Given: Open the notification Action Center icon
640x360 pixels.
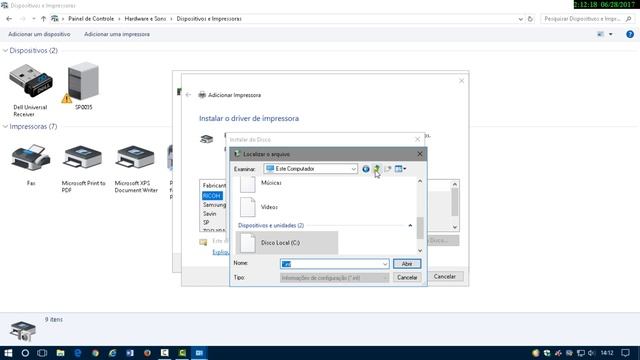Looking at the screenshot, I should tap(625, 353).
